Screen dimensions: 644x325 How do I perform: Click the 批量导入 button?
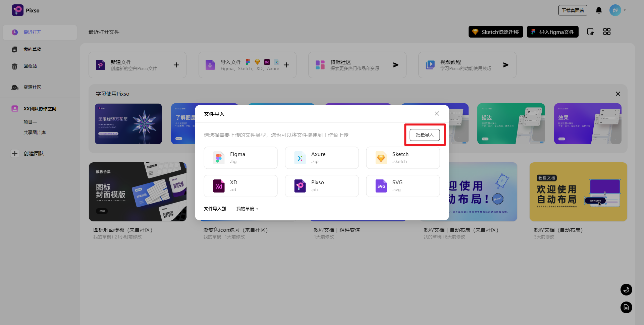pos(424,134)
